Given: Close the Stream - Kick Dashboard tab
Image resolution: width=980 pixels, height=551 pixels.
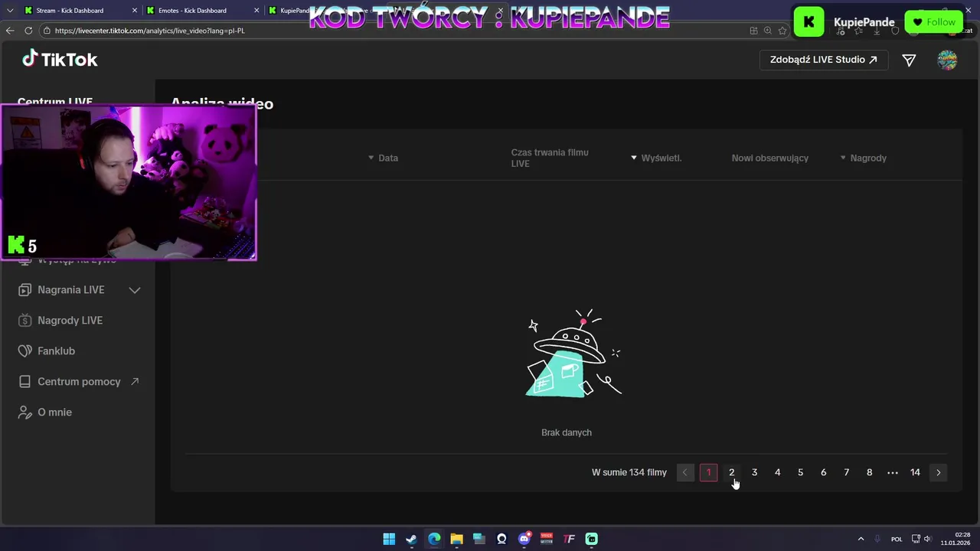Looking at the screenshot, I should (136, 11).
